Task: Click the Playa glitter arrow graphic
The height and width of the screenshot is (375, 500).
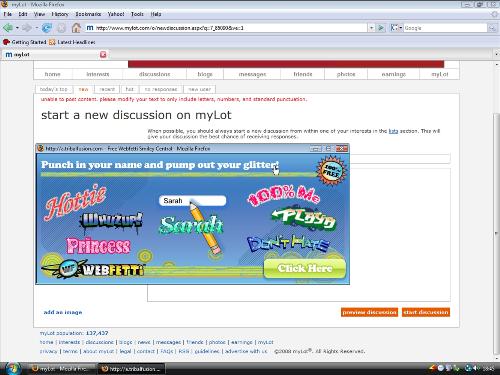Action: point(303,218)
